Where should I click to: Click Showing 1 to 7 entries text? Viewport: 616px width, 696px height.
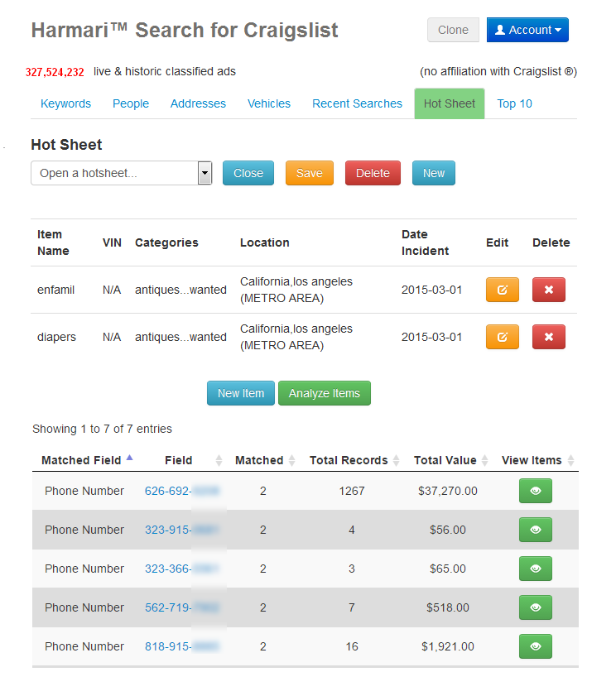(102, 429)
